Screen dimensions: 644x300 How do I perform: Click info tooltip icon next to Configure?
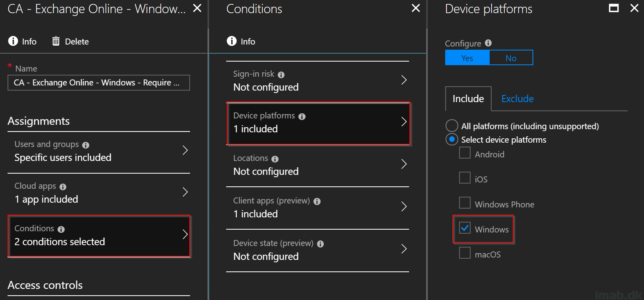point(488,43)
